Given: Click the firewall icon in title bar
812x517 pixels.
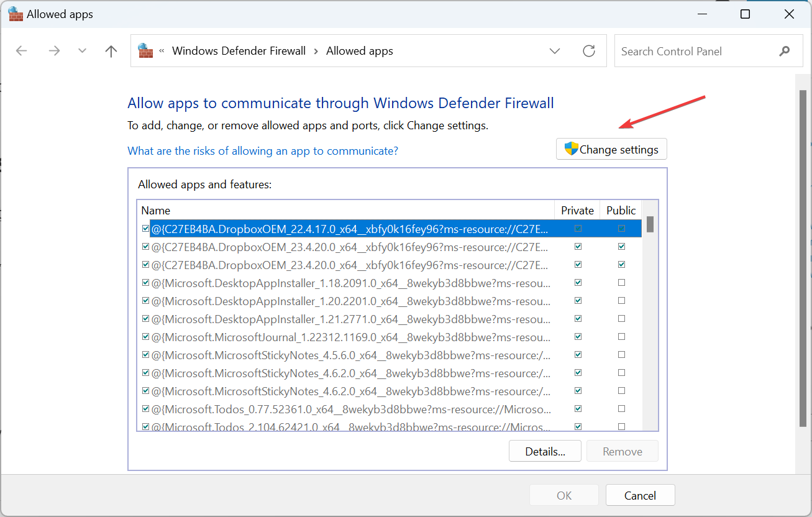Looking at the screenshot, I should click(16, 14).
